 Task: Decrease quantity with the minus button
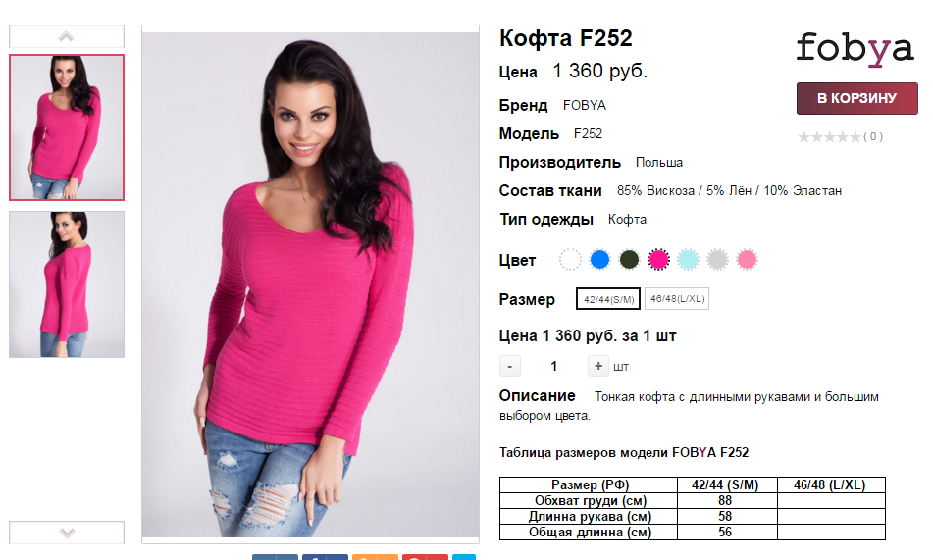coord(510,366)
